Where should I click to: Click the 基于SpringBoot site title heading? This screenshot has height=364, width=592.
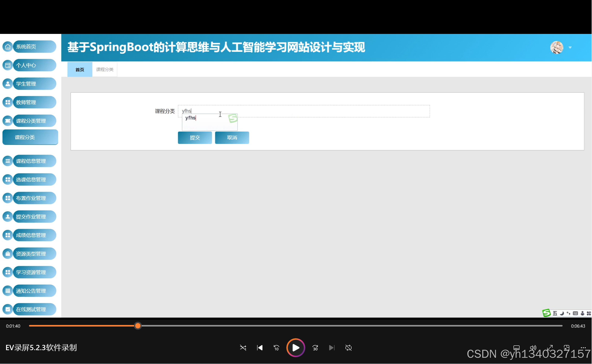216,47
